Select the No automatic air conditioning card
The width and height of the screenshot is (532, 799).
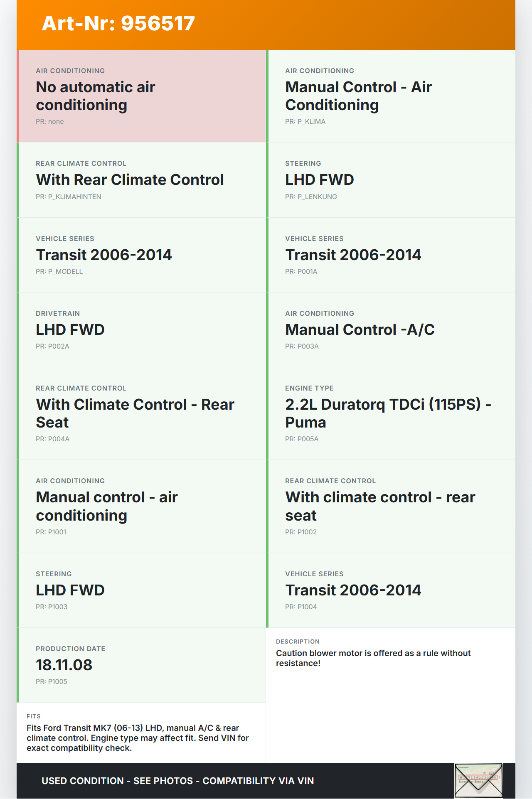[x=142, y=96]
